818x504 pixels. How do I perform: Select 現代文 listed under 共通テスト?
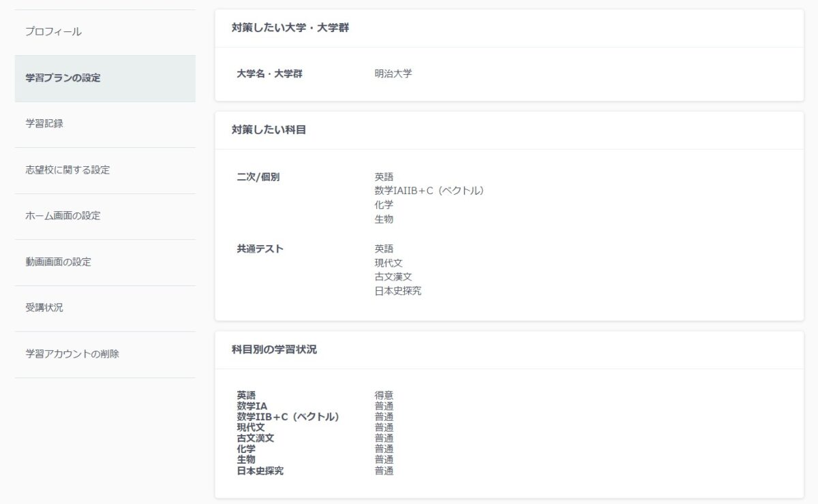coord(389,263)
